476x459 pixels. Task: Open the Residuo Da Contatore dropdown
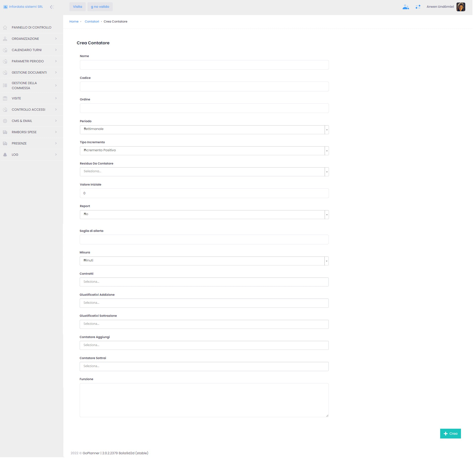tap(326, 172)
